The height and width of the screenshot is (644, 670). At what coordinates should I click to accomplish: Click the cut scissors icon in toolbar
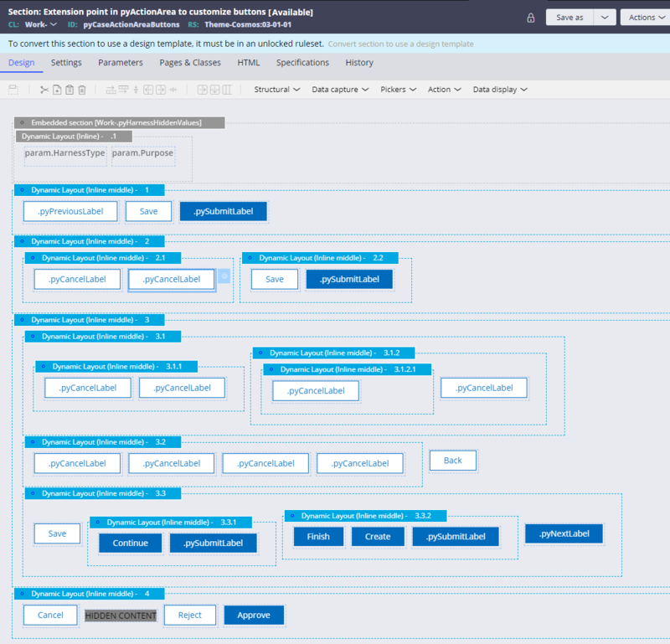pos(44,90)
